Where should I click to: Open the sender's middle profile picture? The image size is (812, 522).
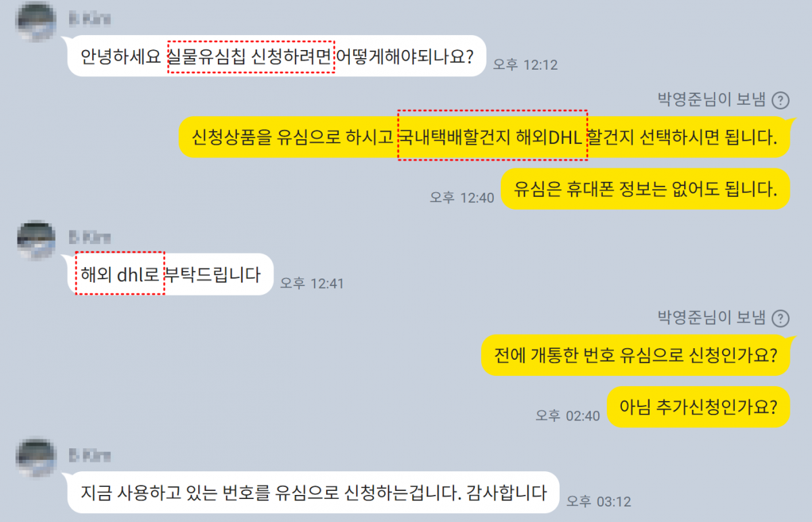(36, 240)
